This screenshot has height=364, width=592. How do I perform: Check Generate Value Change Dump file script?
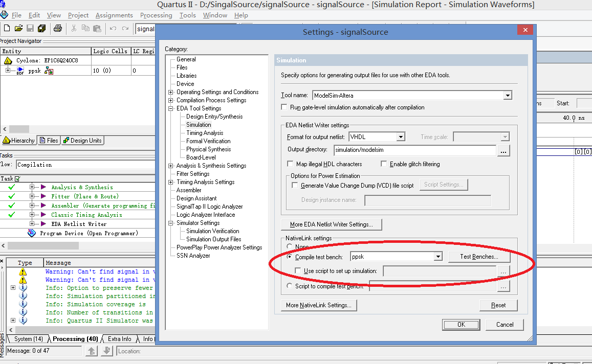tap(295, 185)
